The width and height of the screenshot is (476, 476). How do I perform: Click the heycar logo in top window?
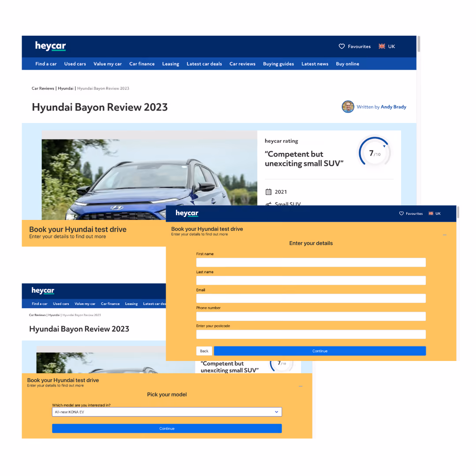[x=50, y=46]
